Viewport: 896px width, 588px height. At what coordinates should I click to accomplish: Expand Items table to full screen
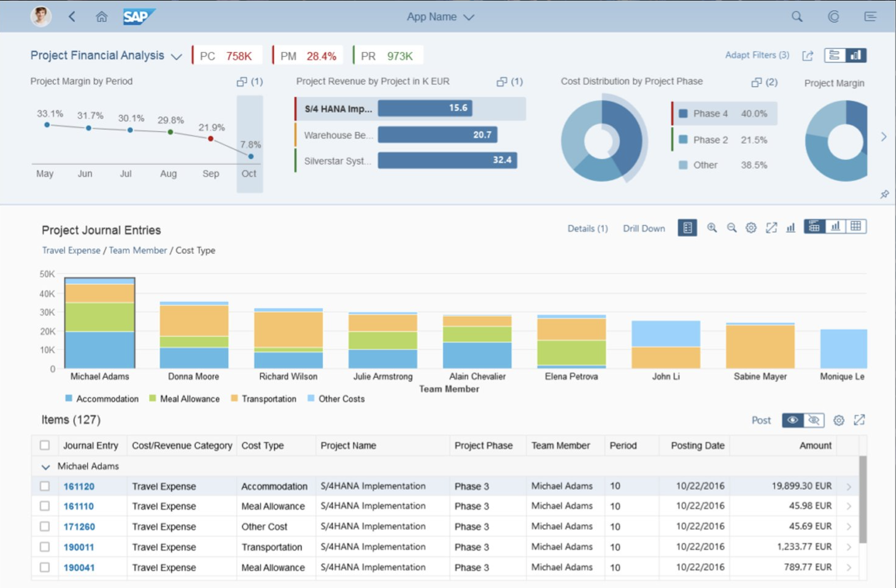[x=859, y=420]
